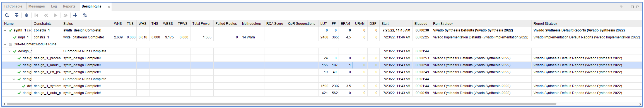Viewport: 644px width, 108px height.
Task: Switch to the Tcl Console tab
Action: [13, 6]
